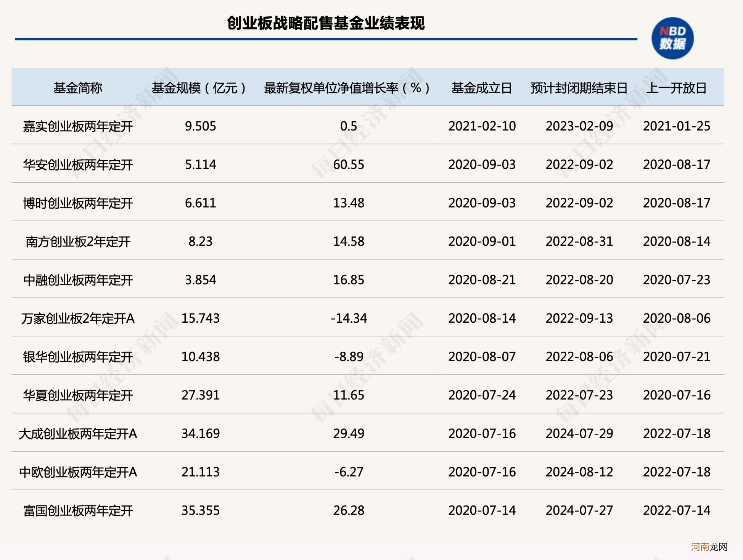
Task: Click fund name 华安创业板两年定开
Action: [x=78, y=165]
